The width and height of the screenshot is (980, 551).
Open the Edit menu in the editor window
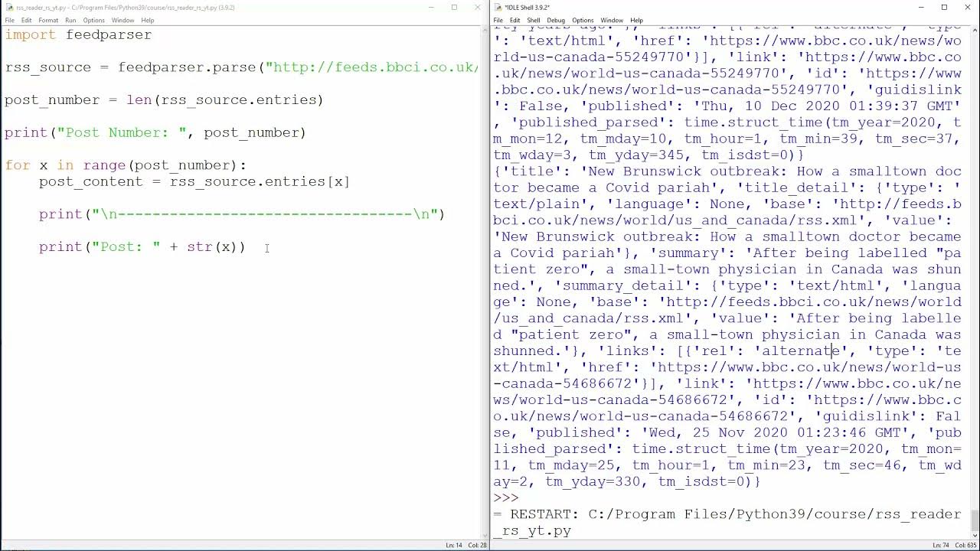[26, 20]
